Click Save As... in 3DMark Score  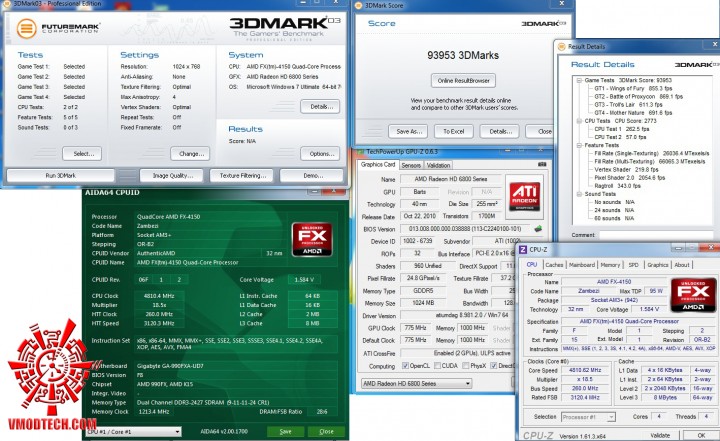[x=409, y=131]
